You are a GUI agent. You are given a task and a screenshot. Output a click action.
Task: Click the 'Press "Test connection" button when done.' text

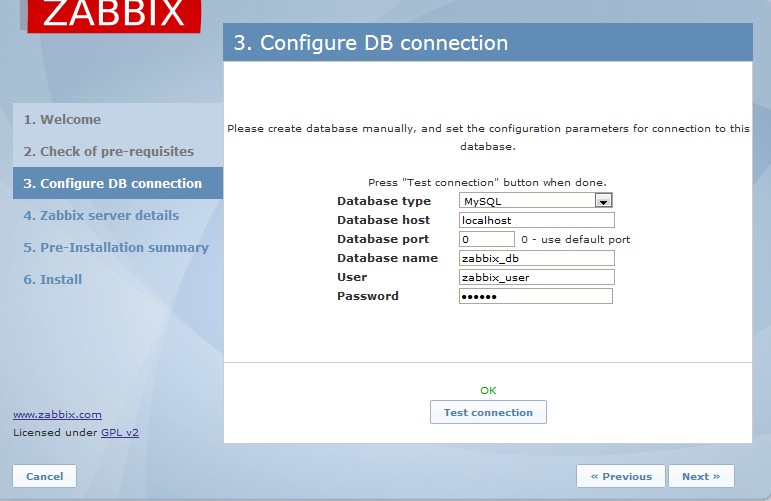point(487,182)
